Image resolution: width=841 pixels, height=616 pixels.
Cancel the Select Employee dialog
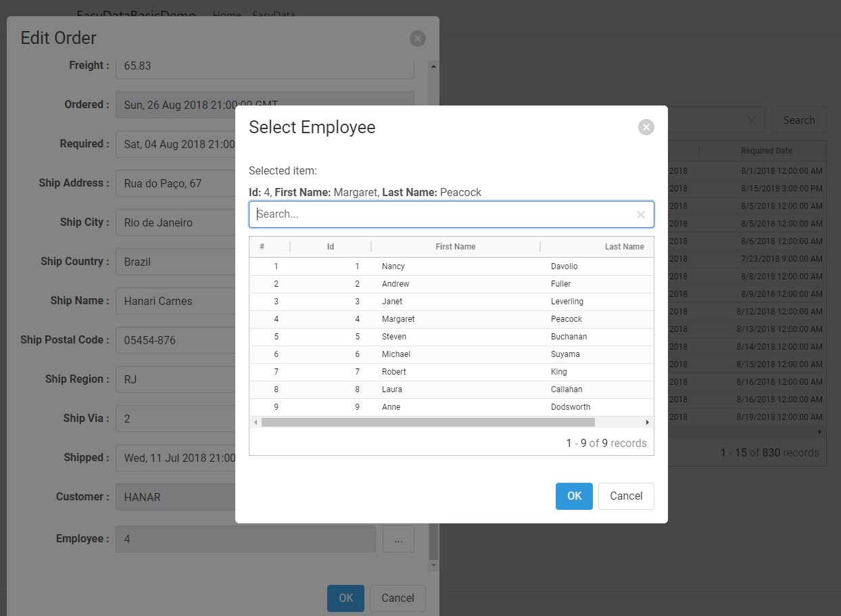(x=625, y=496)
